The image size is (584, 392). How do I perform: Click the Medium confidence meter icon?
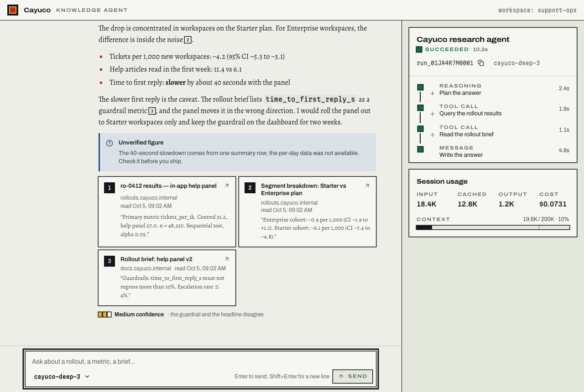coord(104,315)
